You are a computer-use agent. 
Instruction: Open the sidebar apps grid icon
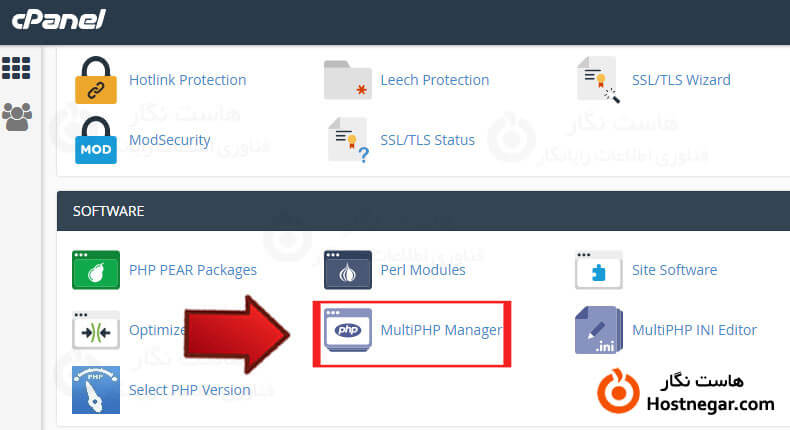click(x=16, y=68)
